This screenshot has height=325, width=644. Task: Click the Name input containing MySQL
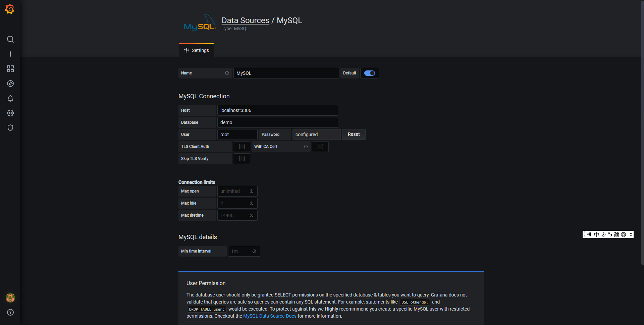(x=286, y=73)
